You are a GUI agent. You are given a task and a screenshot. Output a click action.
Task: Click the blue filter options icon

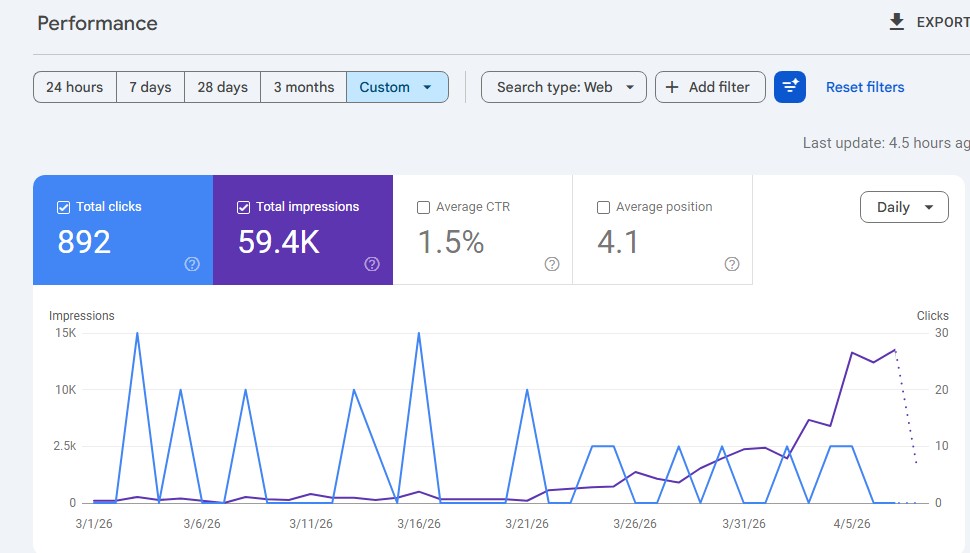click(x=790, y=87)
